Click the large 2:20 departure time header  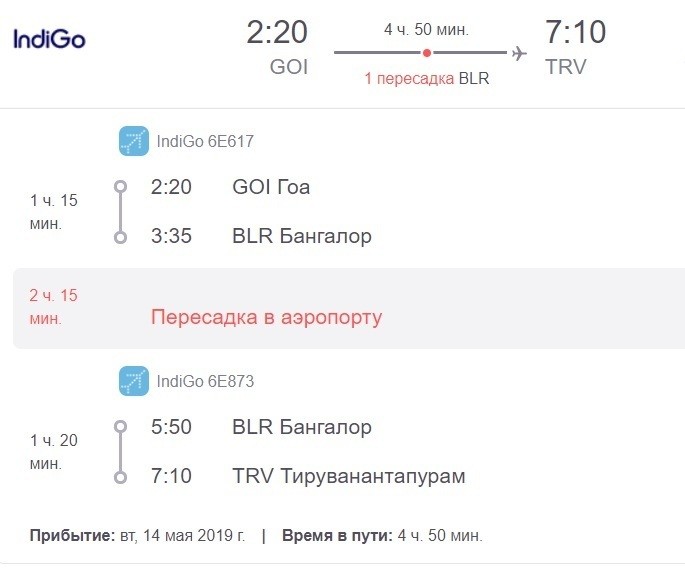tap(277, 33)
